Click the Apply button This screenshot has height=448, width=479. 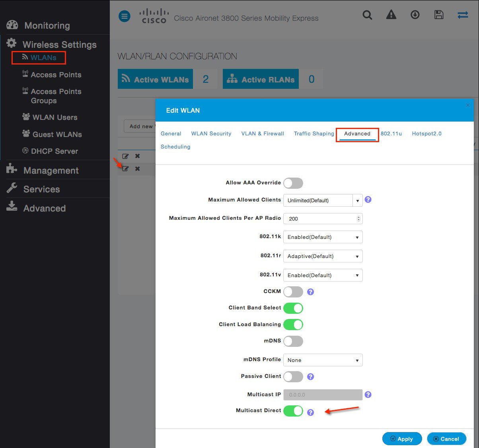[x=402, y=438]
